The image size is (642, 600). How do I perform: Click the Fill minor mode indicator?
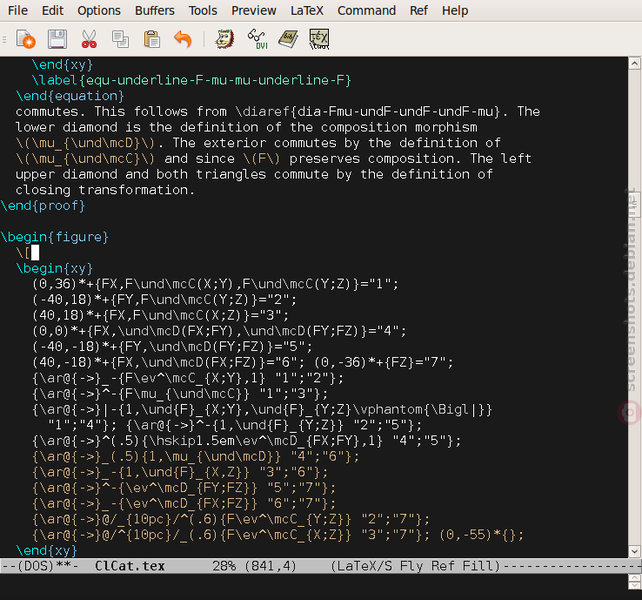click(478, 566)
